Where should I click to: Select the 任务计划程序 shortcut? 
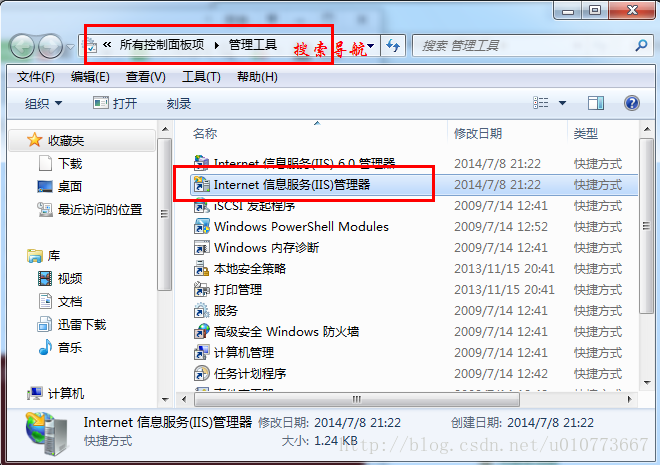point(250,374)
